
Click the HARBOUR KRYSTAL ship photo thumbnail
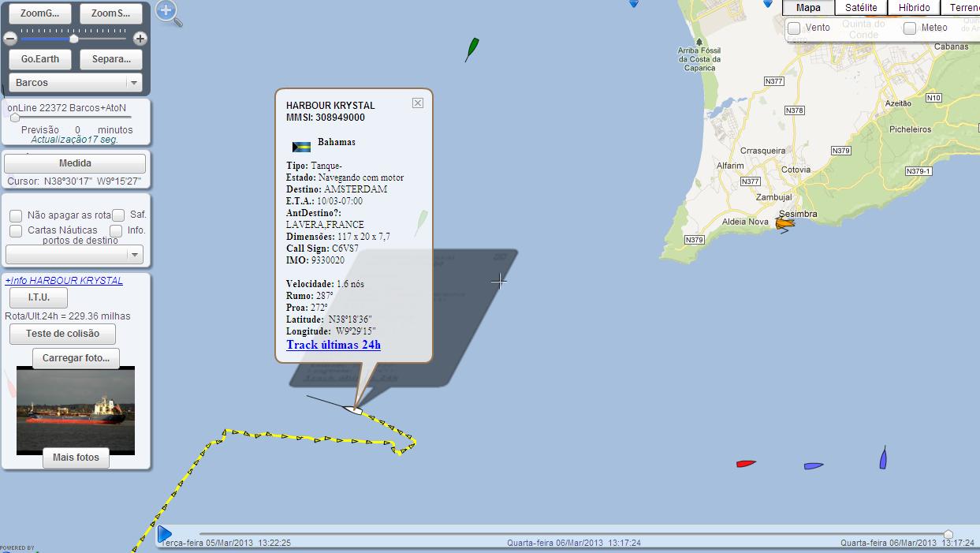tap(76, 410)
